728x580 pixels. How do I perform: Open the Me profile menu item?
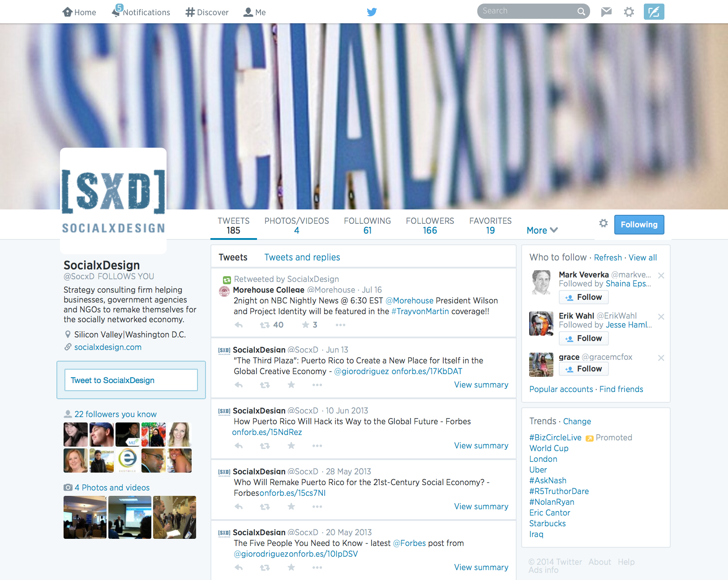[x=254, y=12]
